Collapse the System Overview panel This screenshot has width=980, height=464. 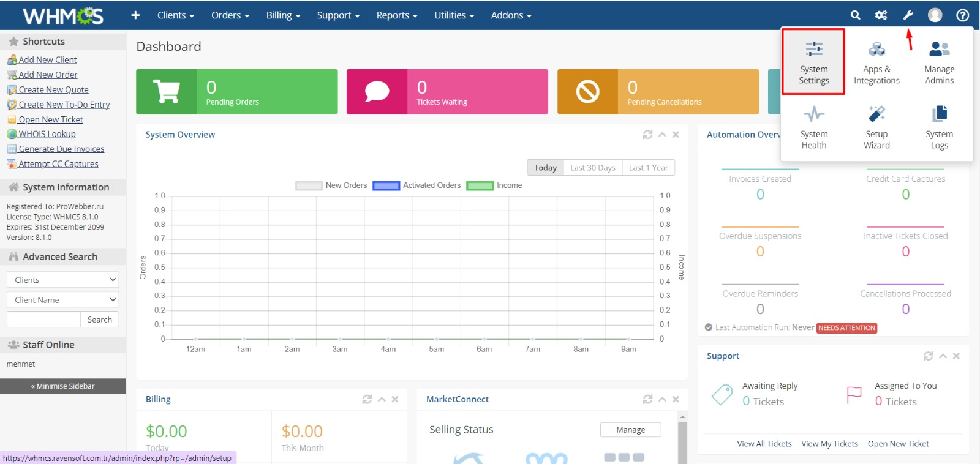662,135
